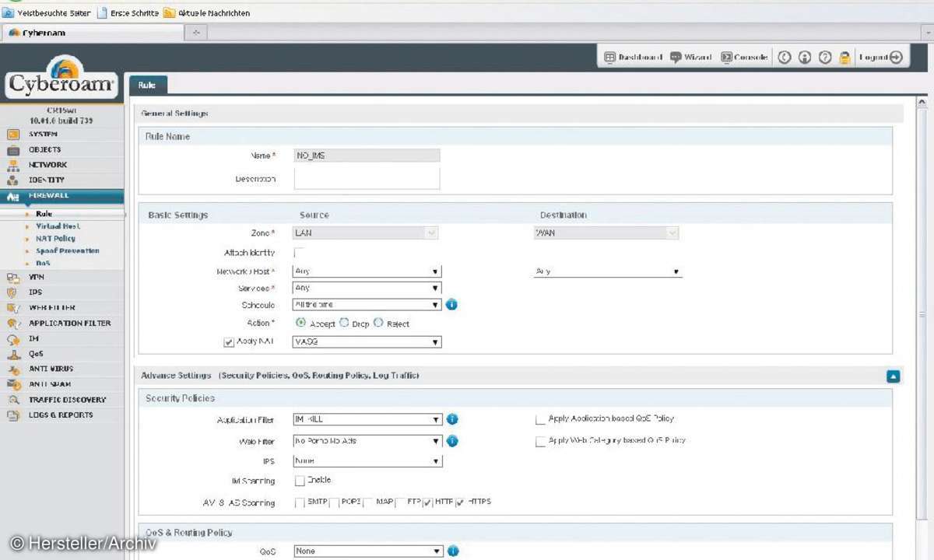Screen dimensions: 934x560
Task: Enable the Attach Identity checkbox
Action: pos(299,253)
